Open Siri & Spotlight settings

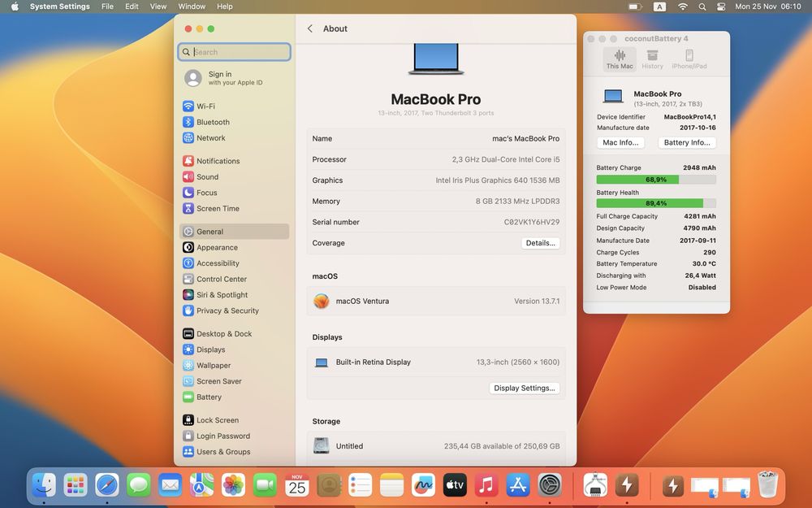pos(234,295)
